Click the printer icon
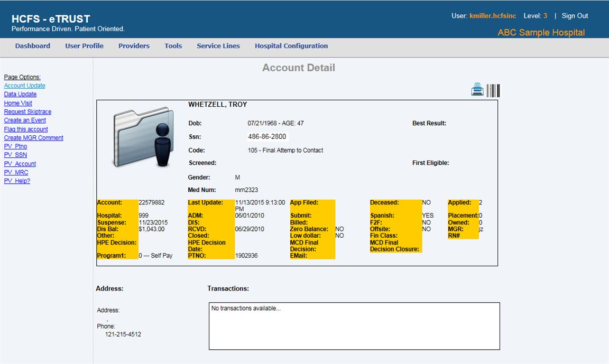The width and height of the screenshot is (609, 364). [x=477, y=90]
